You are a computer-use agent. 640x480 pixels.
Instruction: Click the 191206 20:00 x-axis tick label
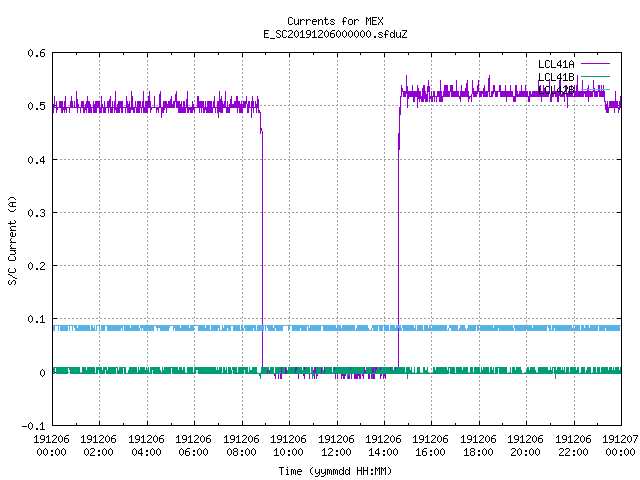[525, 446]
